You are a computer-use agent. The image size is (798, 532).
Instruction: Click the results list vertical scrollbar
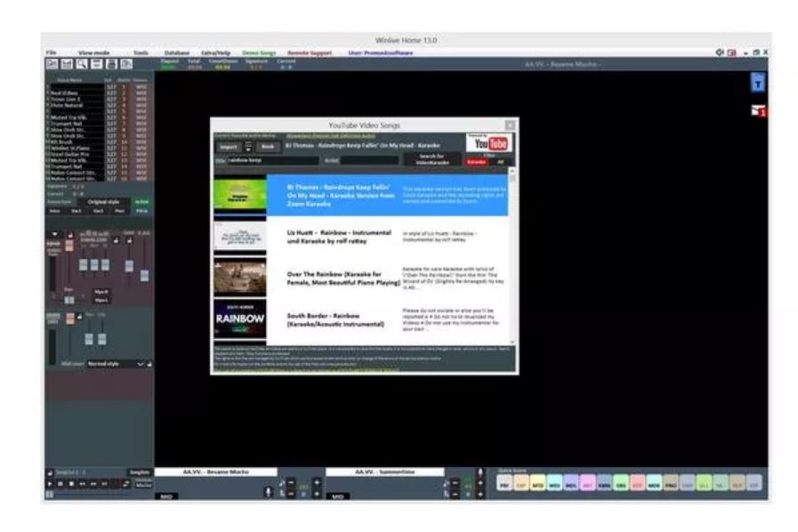(512, 256)
